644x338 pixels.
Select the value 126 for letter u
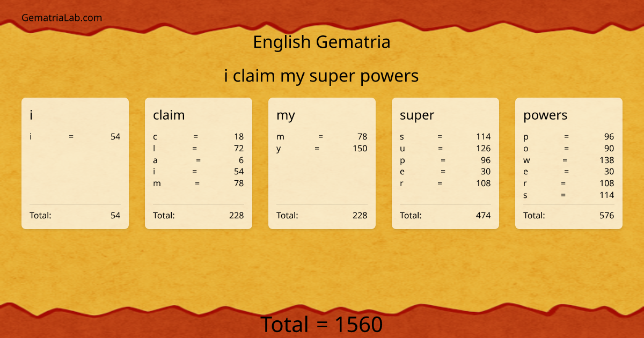tap(484, 149)
